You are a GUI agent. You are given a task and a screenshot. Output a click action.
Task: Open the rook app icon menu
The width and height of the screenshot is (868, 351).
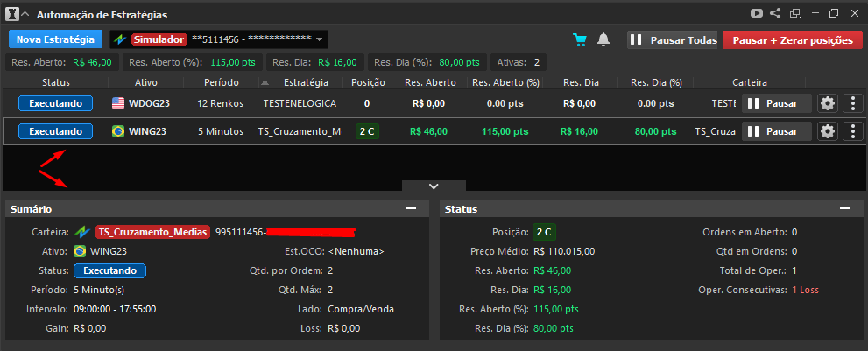click(x=11, y=15)
